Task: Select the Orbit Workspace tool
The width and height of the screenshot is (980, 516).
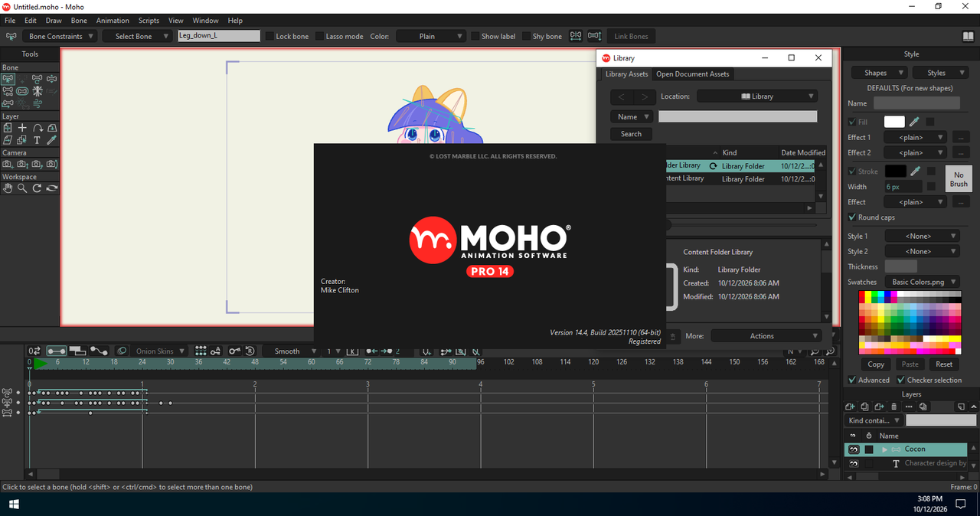Action: (52, 188)
